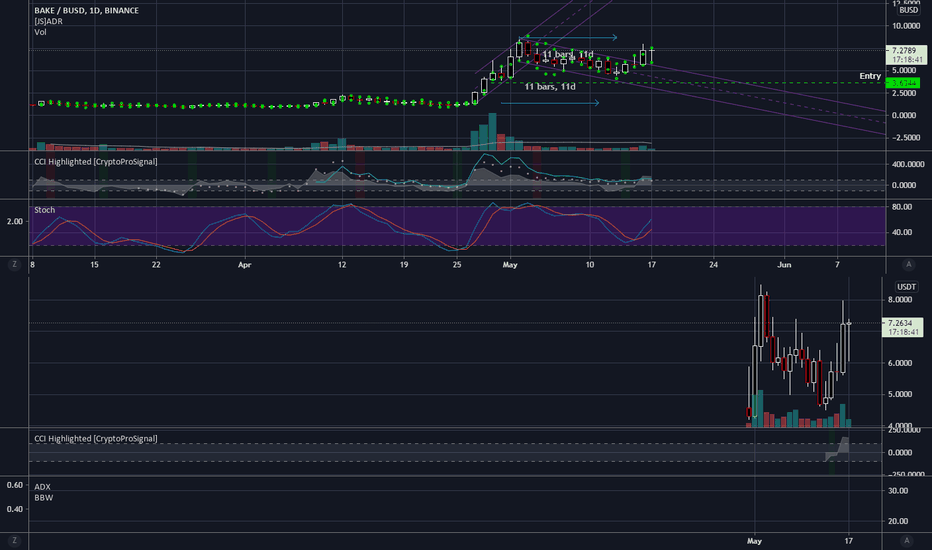Click 'Apr' on the upper time axis
The width and height of the screenshot is (932, 550).
(244, 265)
